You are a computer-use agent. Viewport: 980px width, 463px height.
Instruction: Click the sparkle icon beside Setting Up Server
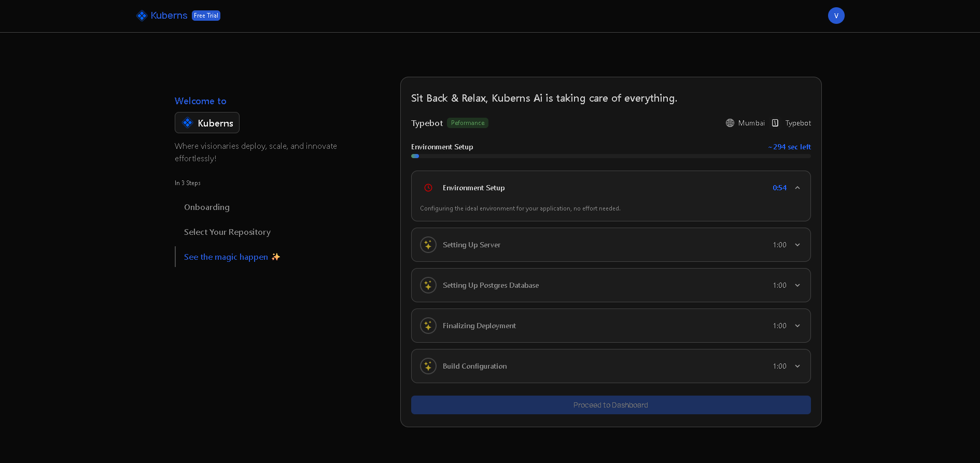click(428, 245)
